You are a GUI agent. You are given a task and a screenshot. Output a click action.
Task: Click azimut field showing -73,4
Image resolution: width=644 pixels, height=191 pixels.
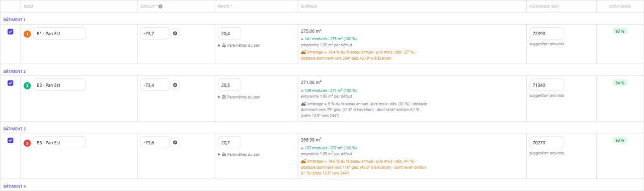point(154,85)
